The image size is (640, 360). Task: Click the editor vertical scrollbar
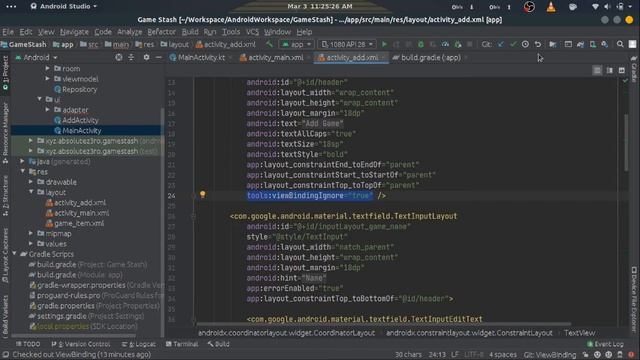click(x=626, y=143)
